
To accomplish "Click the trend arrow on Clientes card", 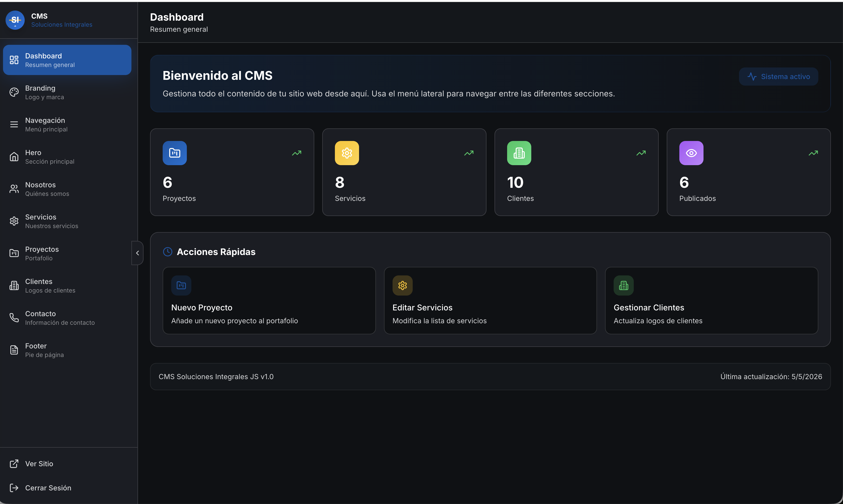I will coord(641,153).
